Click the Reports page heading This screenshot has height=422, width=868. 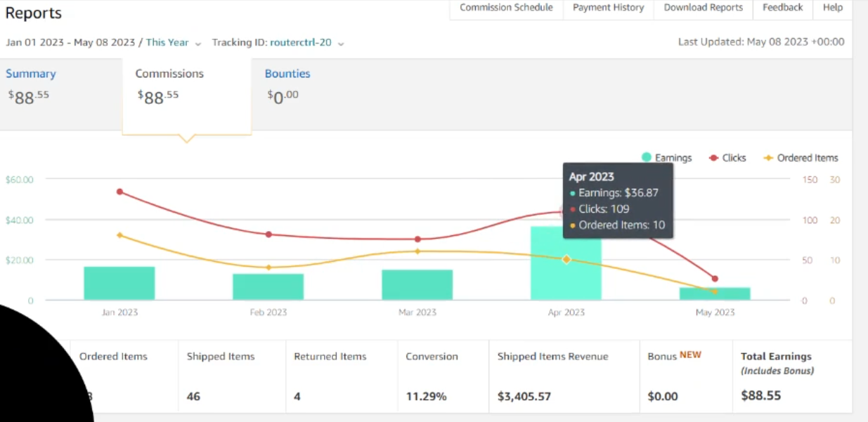34,13
